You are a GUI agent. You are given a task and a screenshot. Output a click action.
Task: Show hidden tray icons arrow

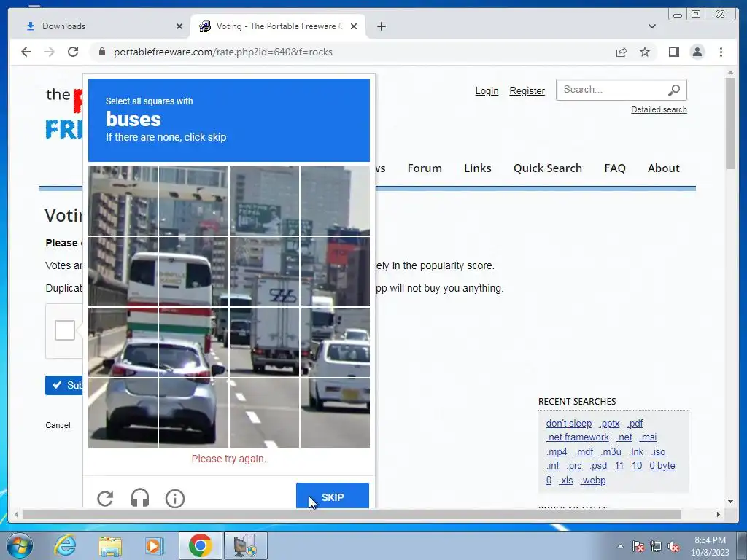620,546
